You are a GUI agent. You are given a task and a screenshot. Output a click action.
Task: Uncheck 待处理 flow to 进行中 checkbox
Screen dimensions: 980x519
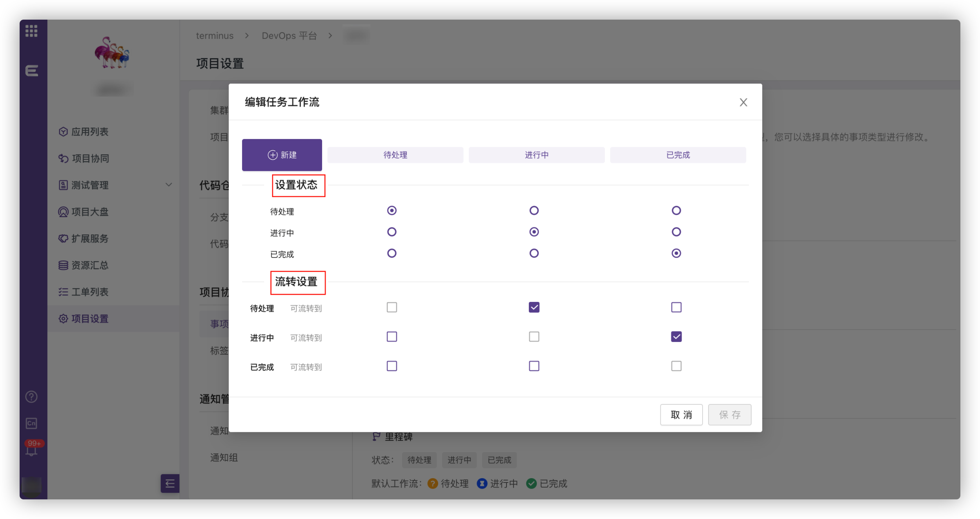coord(534,307)
